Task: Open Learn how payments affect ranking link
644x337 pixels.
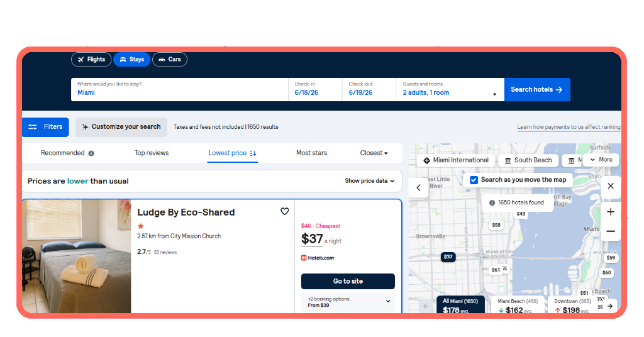Action: (569, 127)
